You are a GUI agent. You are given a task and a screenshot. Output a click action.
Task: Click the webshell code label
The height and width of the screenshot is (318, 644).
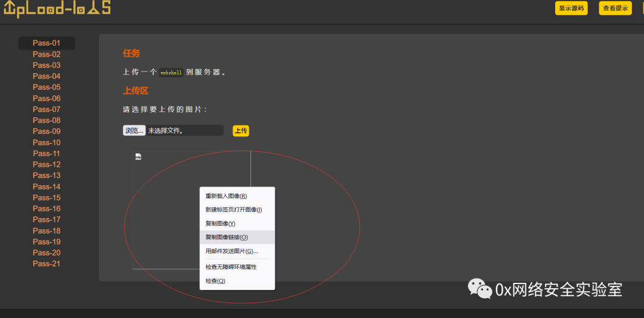pyautogui.click(x=171, y=73)
